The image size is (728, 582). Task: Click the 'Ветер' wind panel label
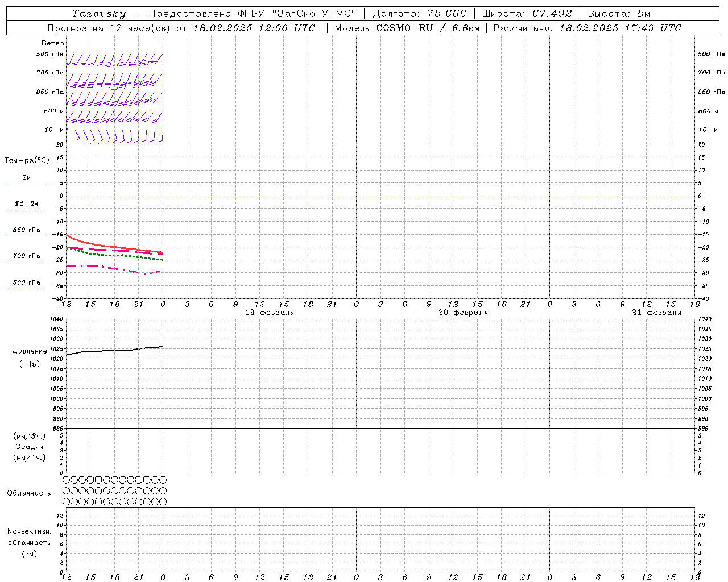[x=53, y=43]
